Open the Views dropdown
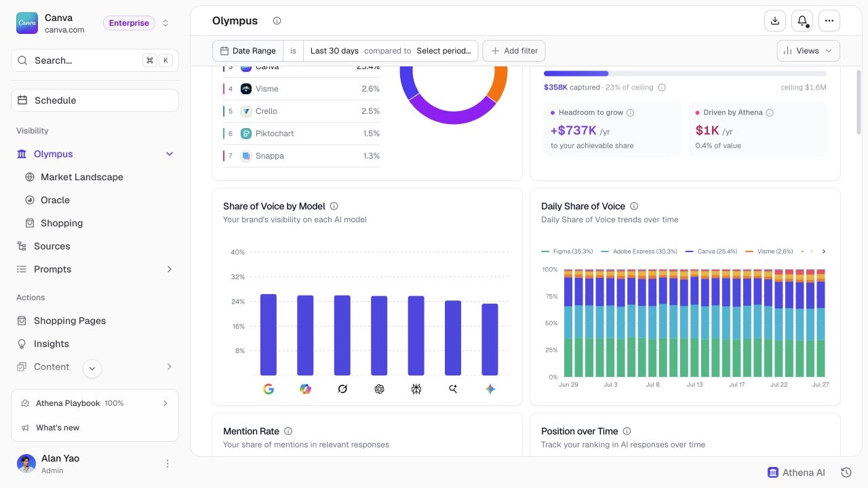 pyautogui.click(x=808, y=51)
